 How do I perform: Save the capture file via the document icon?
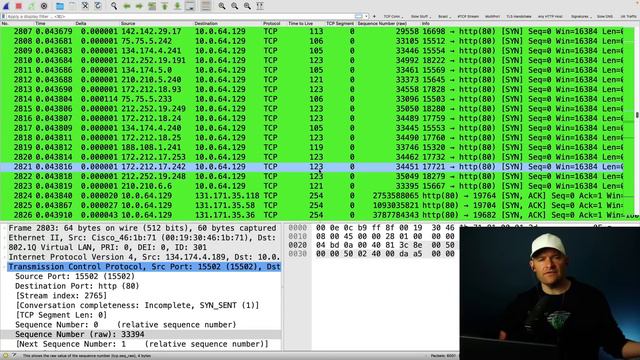coord(72,6)
